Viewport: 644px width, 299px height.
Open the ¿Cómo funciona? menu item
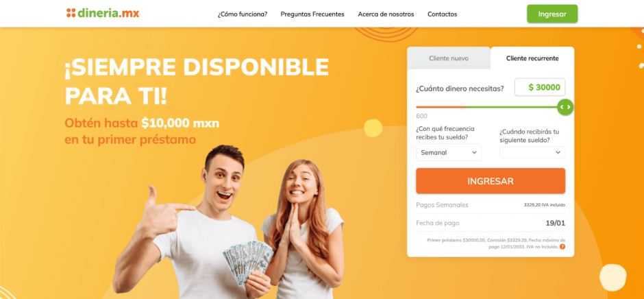[243, 14]
